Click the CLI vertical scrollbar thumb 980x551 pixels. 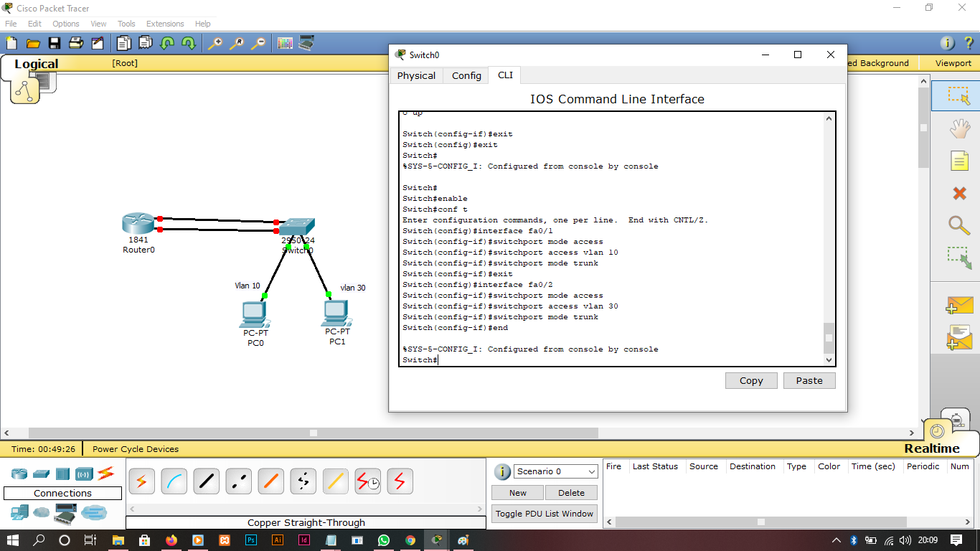click(x=829, y=338)
